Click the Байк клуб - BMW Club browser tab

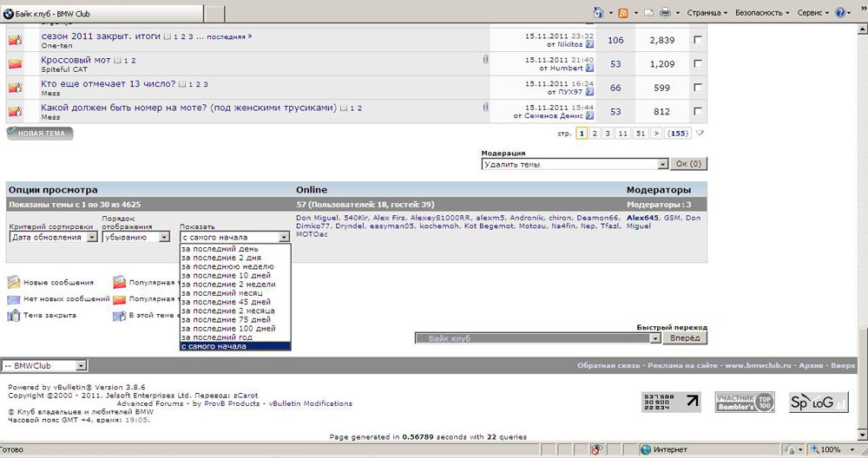pos(102,13)
